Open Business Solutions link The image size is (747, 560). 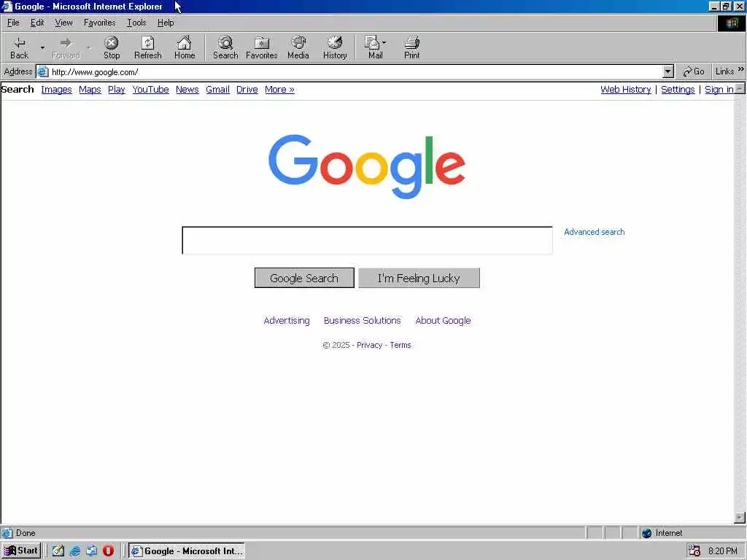pyautogui.click(x=362, y=321)
